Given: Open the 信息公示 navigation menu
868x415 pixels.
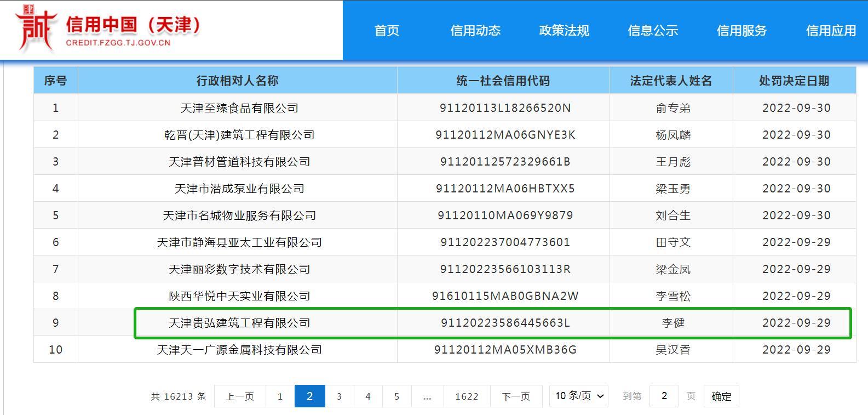Looking at the screenshot, I should coord(653,31).
